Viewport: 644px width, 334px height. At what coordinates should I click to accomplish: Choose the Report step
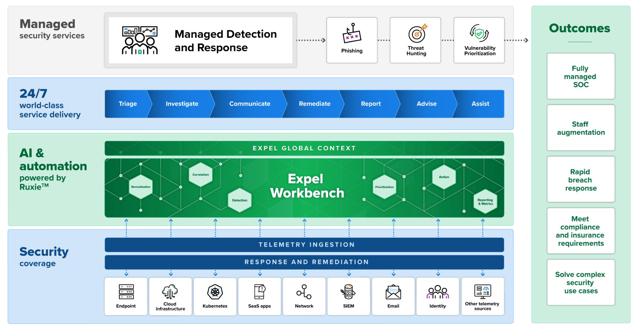(x=371, y=104)
